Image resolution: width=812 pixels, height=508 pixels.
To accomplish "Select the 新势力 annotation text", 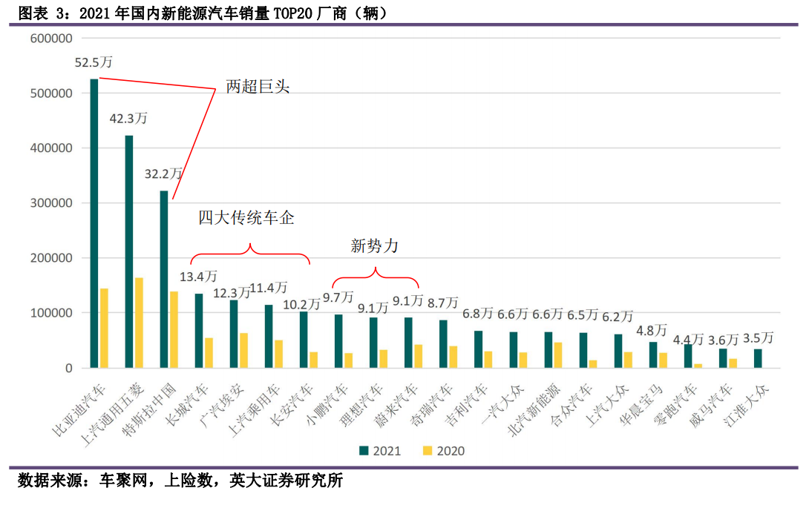I will [x=374, y=246].
